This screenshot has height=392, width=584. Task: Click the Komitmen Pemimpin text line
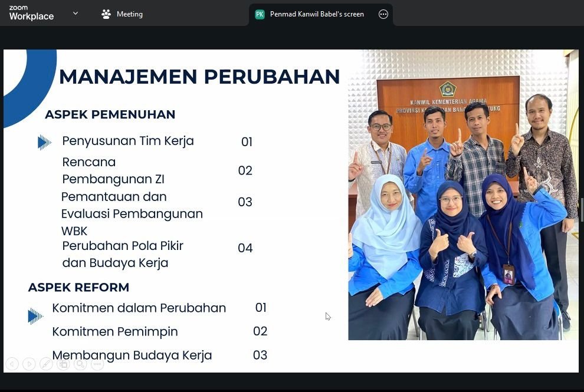[115, 332]
